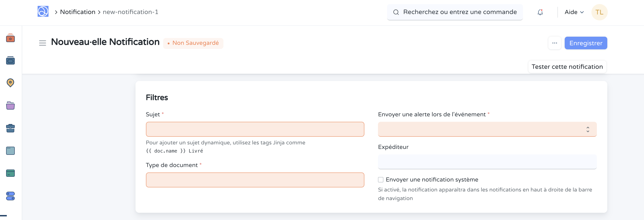Click the Non Sauvegardé status badge

pyautogui.click(x=193, y=43)
